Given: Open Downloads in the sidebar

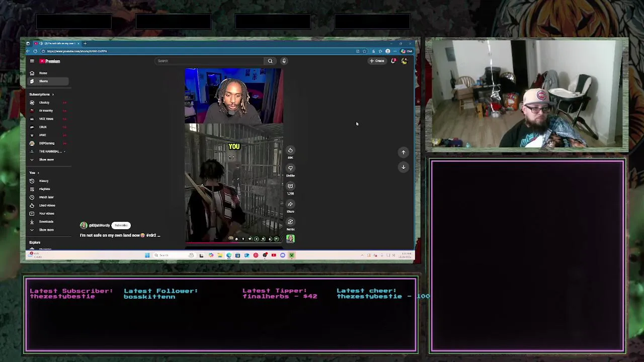Looking at the screenshot, I should click(x=48, y=221).
